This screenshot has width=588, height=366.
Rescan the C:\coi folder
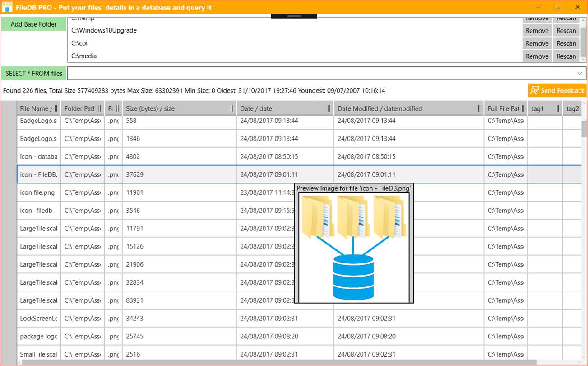[x=566, y=43]
